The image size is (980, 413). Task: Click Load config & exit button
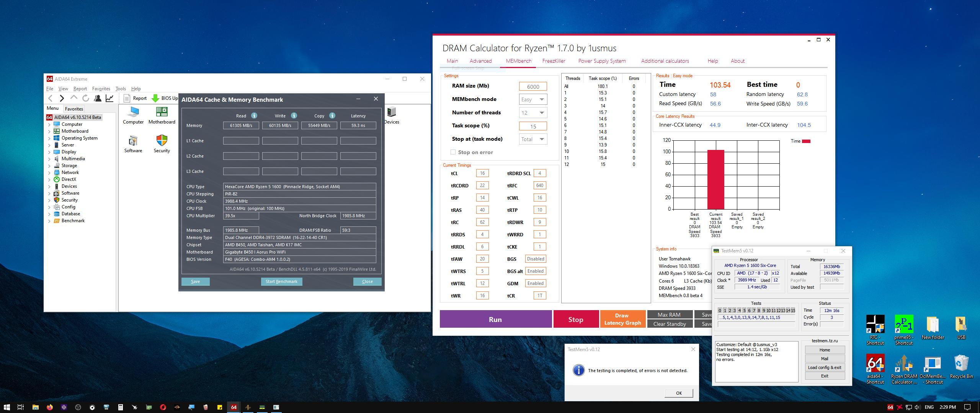pos(825,367)
